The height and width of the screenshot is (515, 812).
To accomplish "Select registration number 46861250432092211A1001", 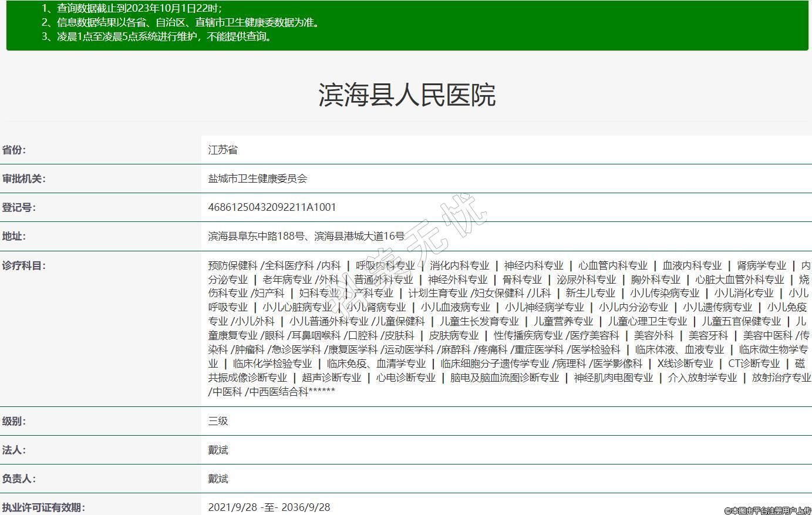I will (x=272, y=207).
